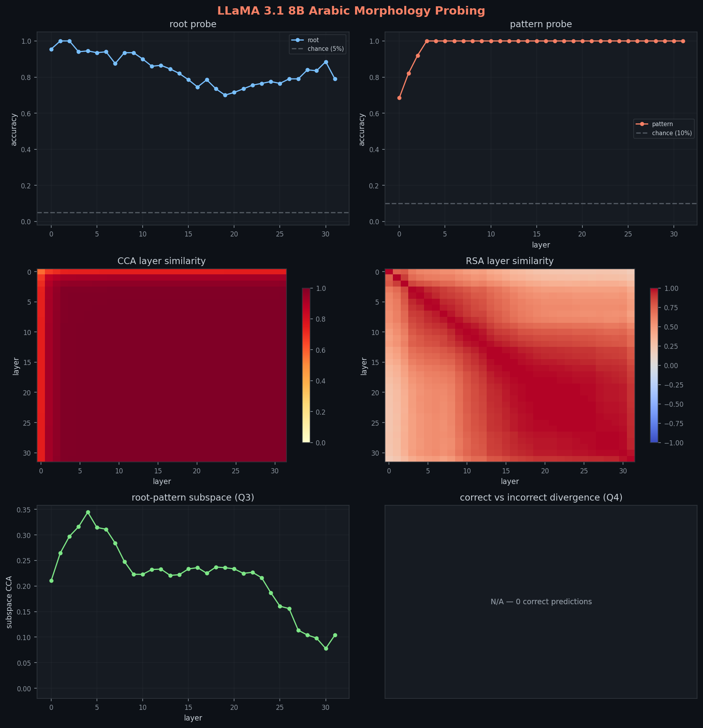Click the root probe point at layer 30
Viewport: 703px width, 728px height.
point(326,62)
